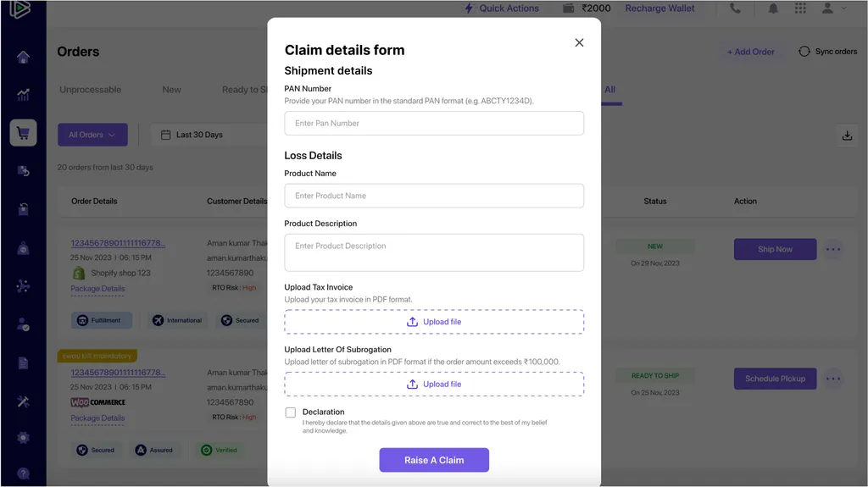The height and width of the screenshot is (487, 868).
Task: Switch to the New orders tab
Action: 171,90
